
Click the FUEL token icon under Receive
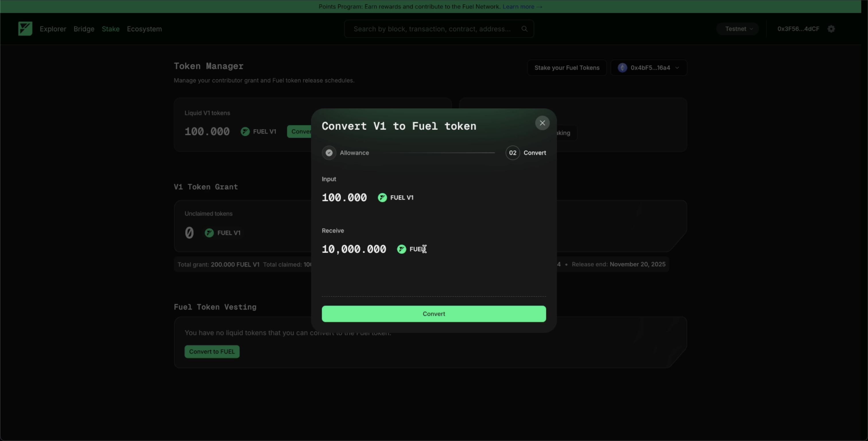click(x=401, y=249)
